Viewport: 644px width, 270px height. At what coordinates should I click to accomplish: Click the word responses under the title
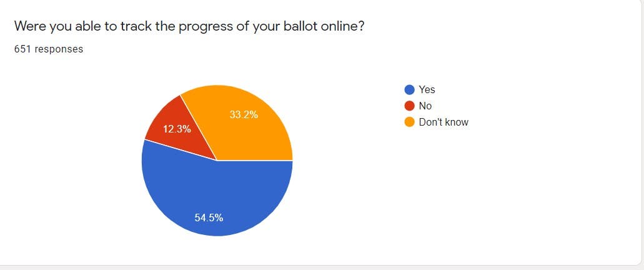59,49
